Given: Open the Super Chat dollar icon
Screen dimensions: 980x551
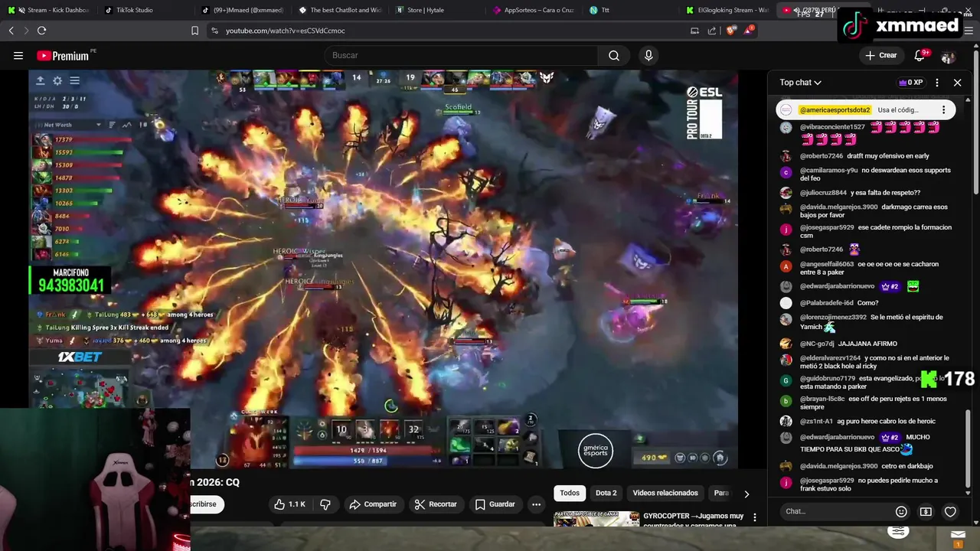Looking at the screenshot, I should tap(926, 511).
